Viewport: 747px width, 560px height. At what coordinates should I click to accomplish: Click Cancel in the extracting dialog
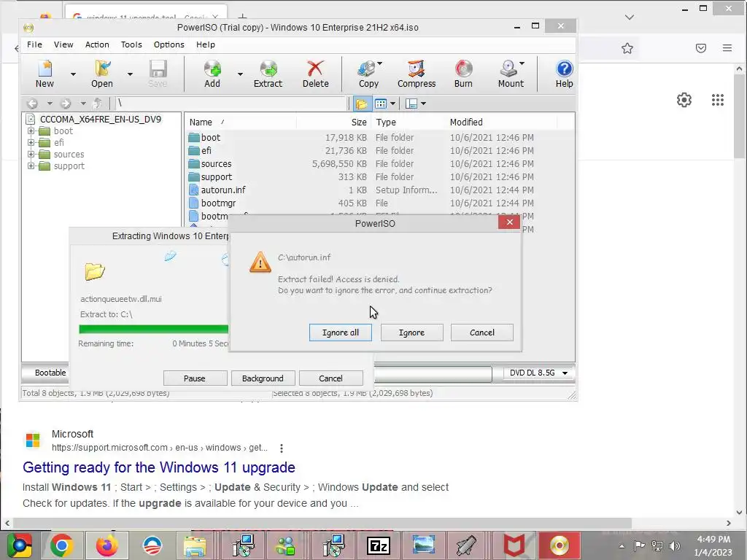pos(330,378)
